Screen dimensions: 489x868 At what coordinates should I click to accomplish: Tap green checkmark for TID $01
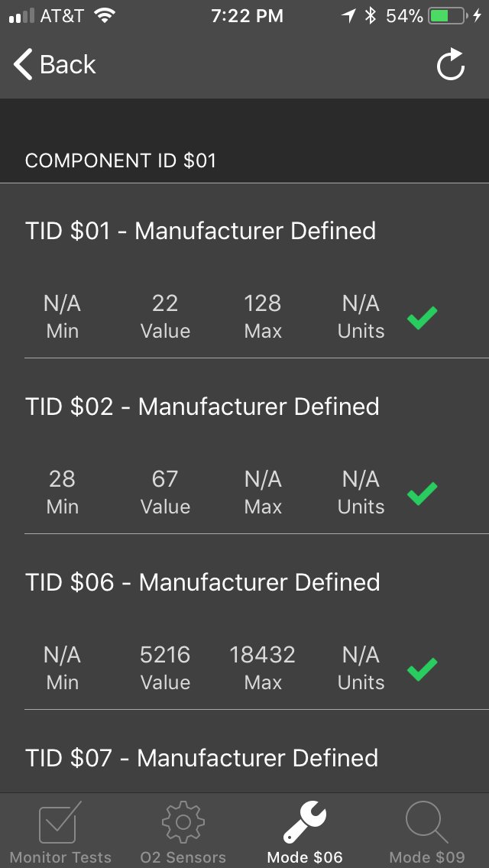(x=422, y=318)
